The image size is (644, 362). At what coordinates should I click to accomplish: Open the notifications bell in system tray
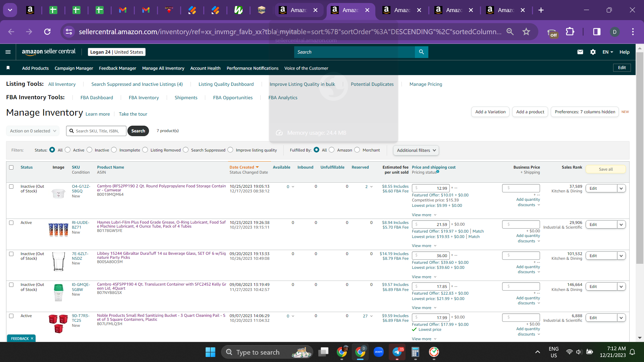632,352
